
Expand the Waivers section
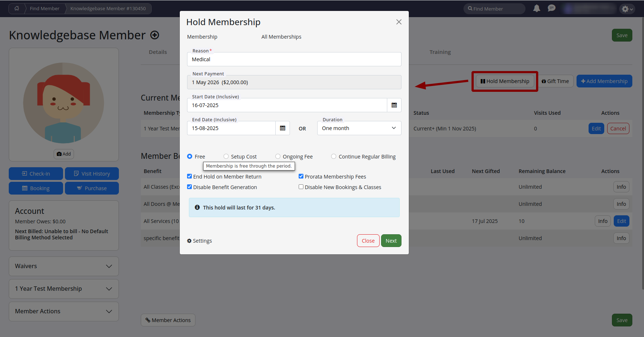[64, 266]
